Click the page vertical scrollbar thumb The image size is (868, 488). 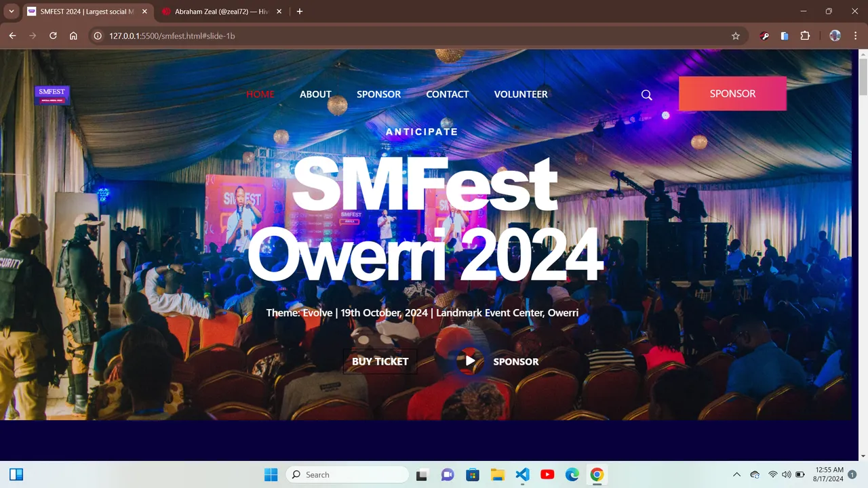point(862,78)
